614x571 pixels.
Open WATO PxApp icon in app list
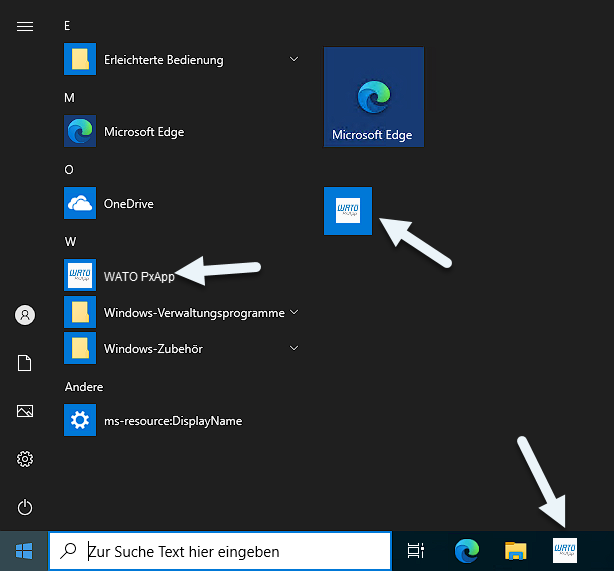click(x=80, y=275)
